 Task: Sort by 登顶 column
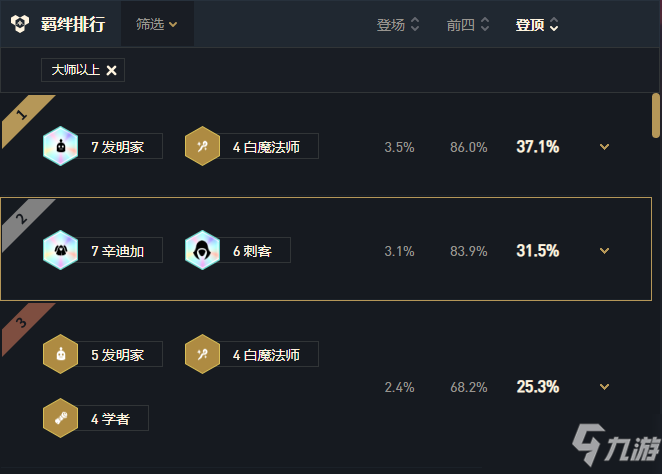[537, 24]
